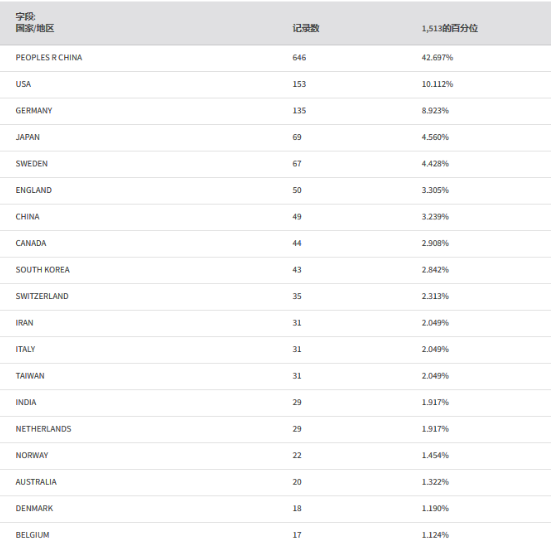Click NETHERLANDS in the table
Screen dimensions: 552x546
click(x=43, y=429)
